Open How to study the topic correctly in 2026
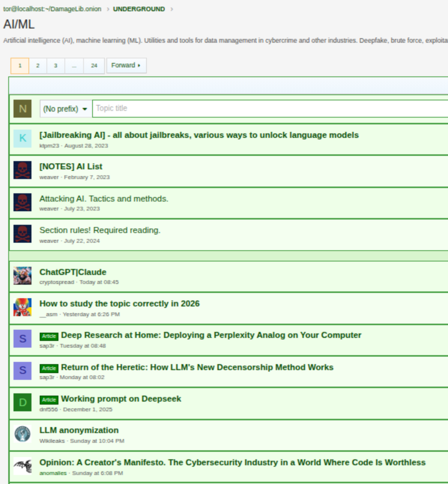448x484 pixels. point(119,303)
